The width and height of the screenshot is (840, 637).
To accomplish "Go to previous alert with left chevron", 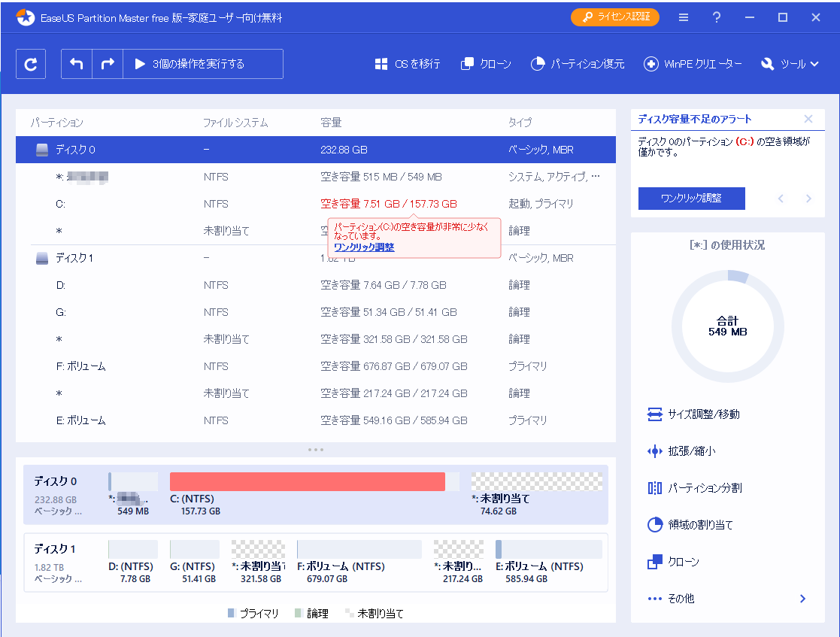I will coord(781,199).
